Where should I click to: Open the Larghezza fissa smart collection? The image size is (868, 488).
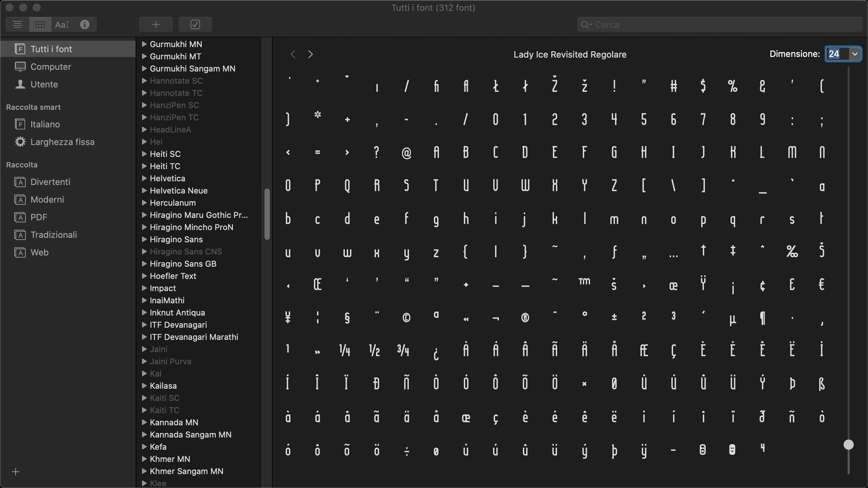click(62, 142)
